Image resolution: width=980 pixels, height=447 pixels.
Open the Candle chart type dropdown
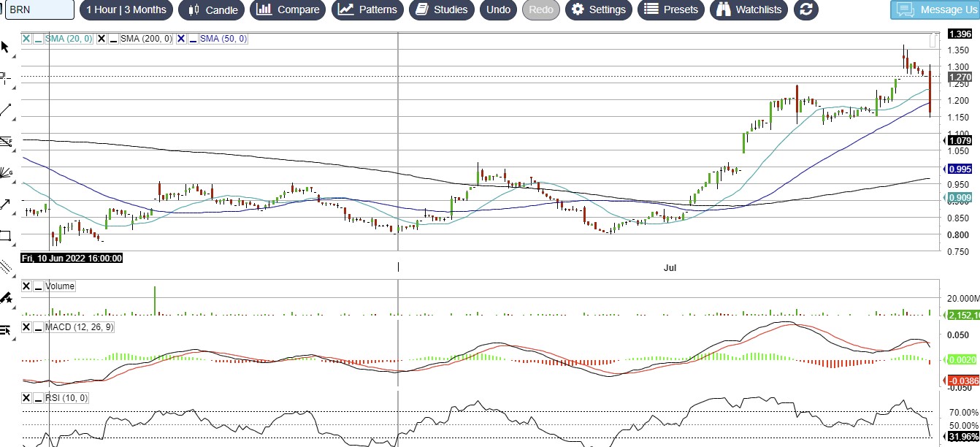pos(213,9)
